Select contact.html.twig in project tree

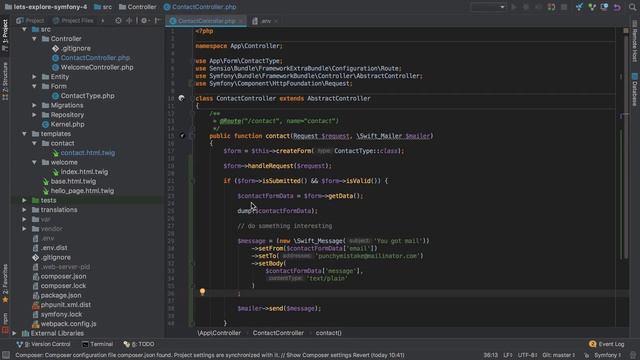[x=87, y=153]
